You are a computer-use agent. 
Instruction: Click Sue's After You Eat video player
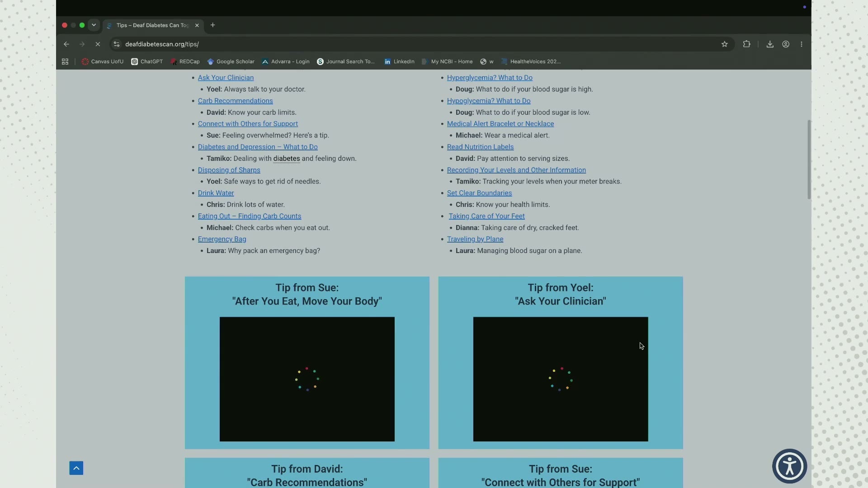coord(307,379)
